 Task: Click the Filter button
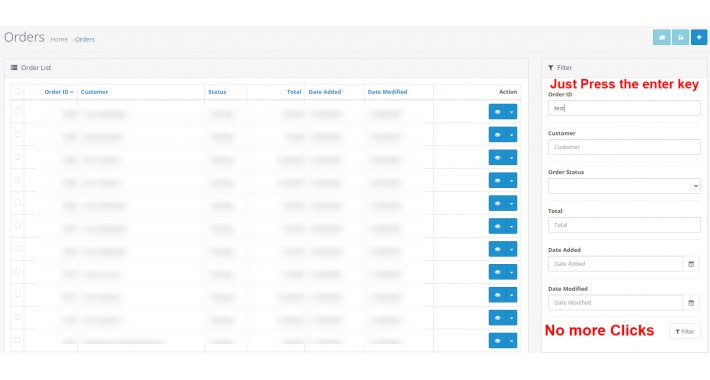[x=685, y=332]
